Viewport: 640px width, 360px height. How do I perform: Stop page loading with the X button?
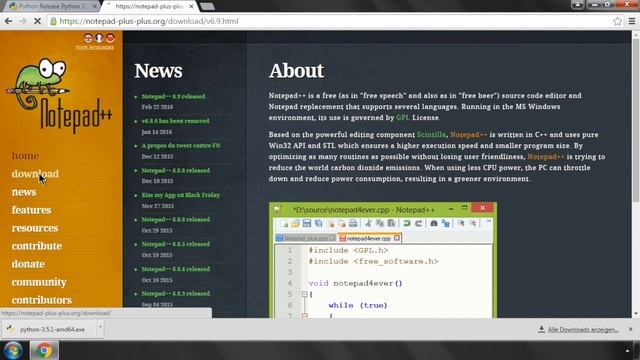(37, 21)
